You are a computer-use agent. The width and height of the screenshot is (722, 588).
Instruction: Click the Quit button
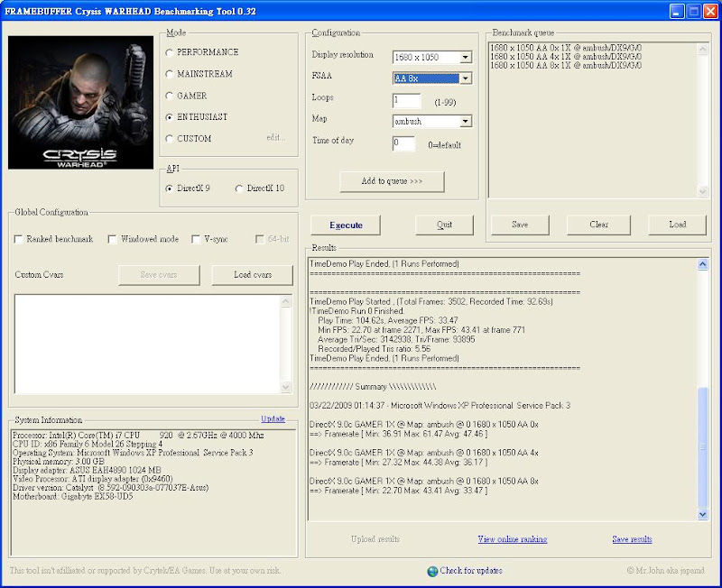[x=444, y=225]
